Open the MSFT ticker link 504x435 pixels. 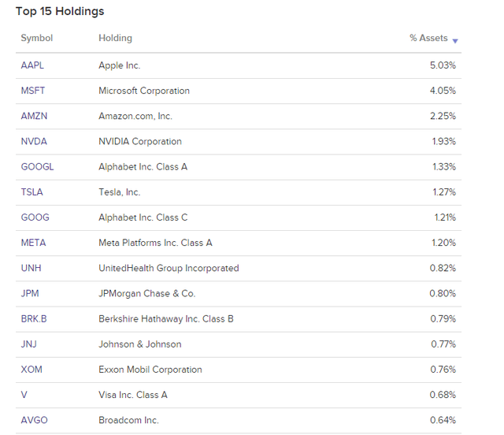[x=34, y=91]
